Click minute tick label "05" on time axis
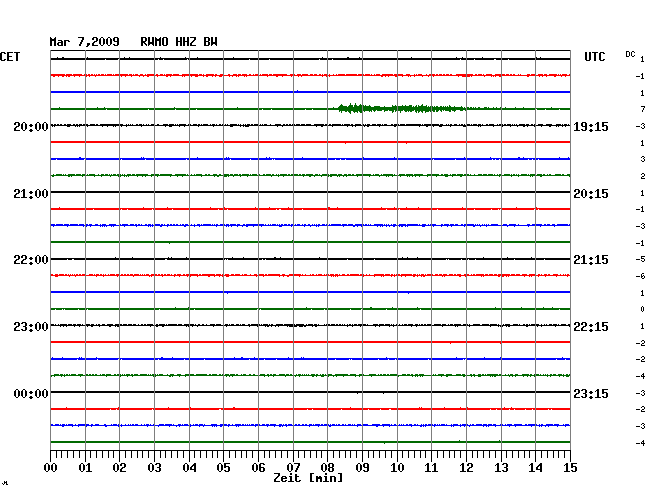The image size is (650, 494). click(223, 468)
